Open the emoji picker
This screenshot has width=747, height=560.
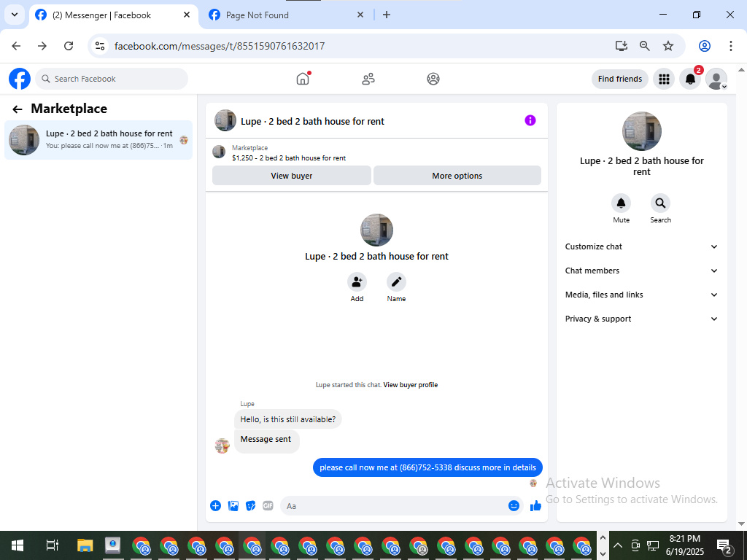514,506
